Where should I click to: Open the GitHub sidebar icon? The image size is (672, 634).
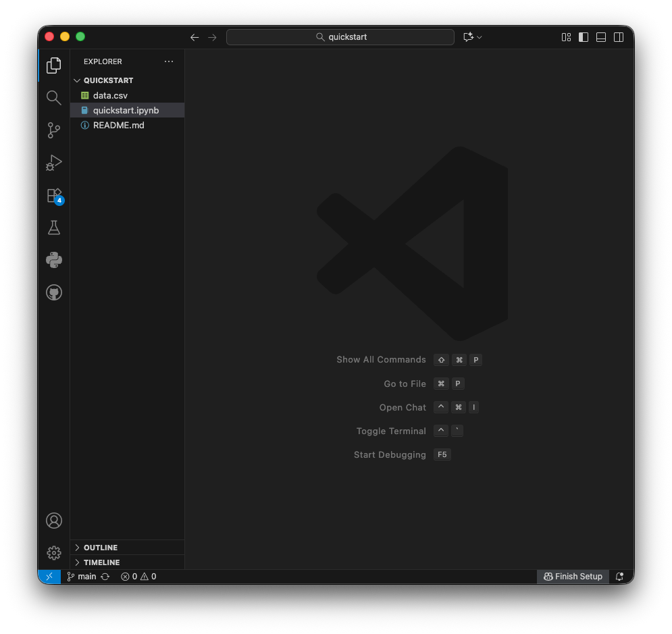coord(53,292)
